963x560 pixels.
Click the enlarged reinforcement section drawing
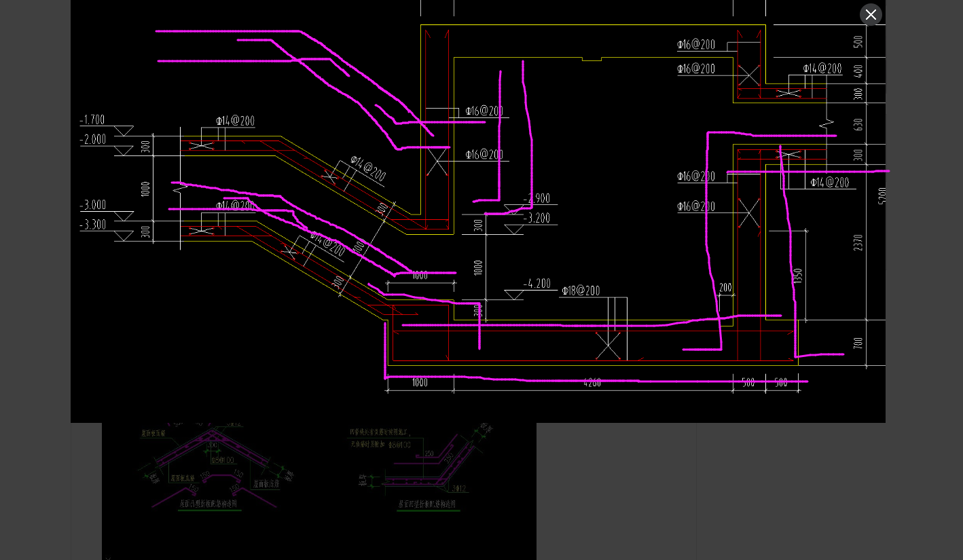pyautogui.click(x=478, y=211)
